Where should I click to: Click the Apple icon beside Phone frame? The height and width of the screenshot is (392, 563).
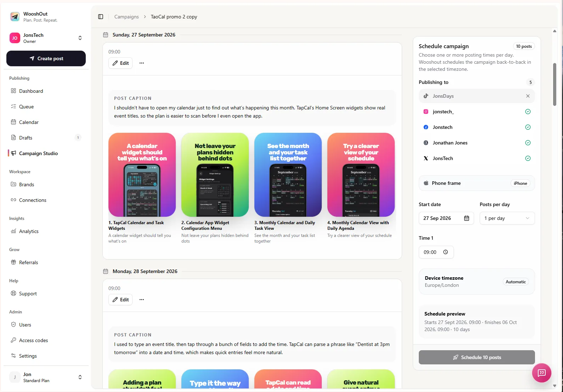(x=426, y=183)
